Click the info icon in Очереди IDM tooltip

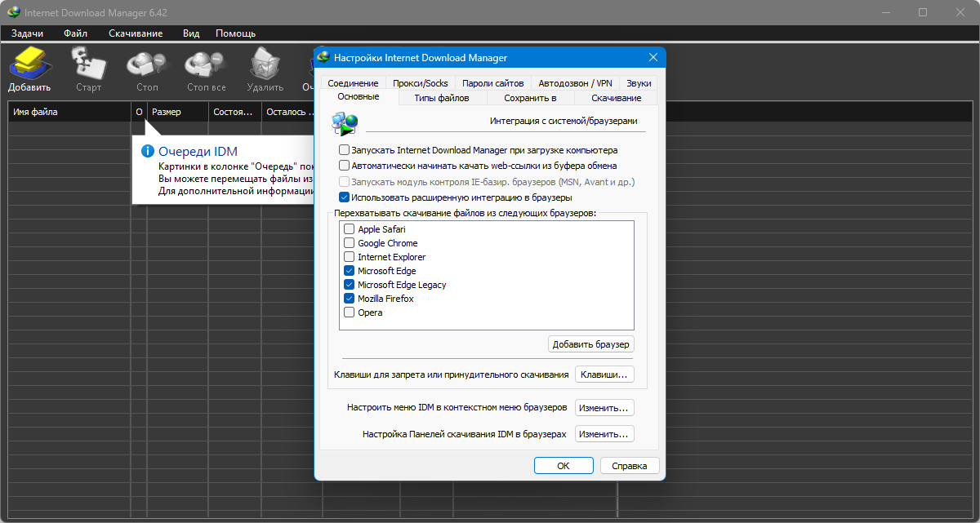pos(148,151)
